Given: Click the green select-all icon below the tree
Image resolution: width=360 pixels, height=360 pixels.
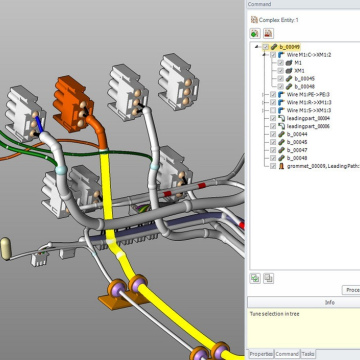Looking at the screenshot, I should (255, 278).
